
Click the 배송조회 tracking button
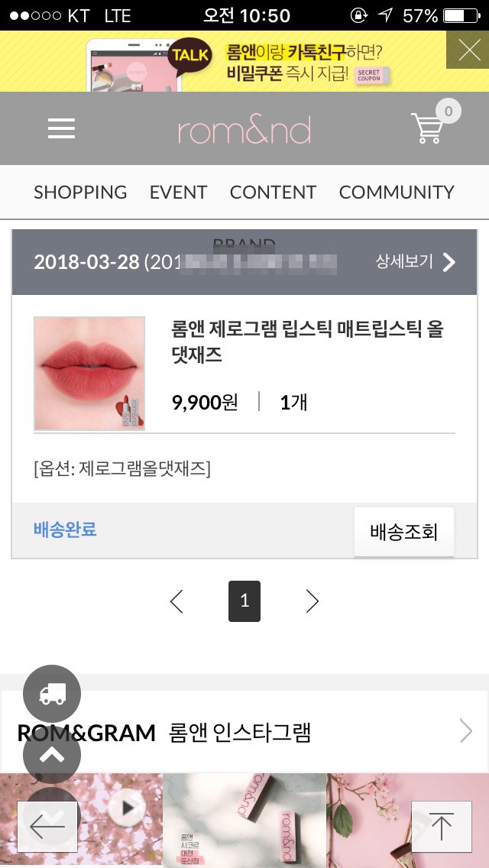pyautogui.click(x=403, y=532)
